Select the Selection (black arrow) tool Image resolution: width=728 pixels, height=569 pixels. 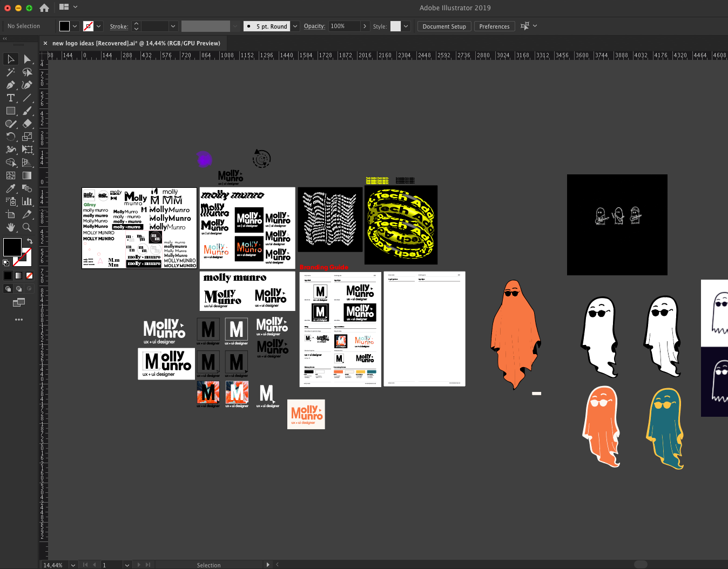tap(10, 59)
